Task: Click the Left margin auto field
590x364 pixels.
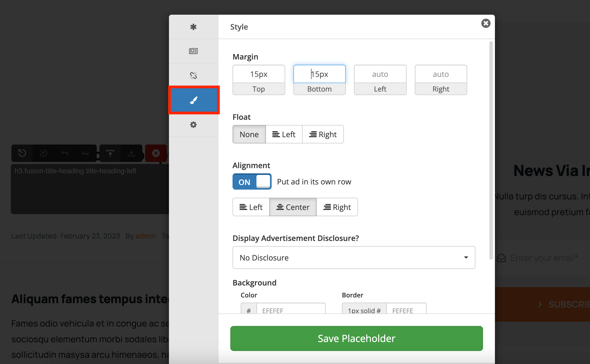Action: pos(380,74)
